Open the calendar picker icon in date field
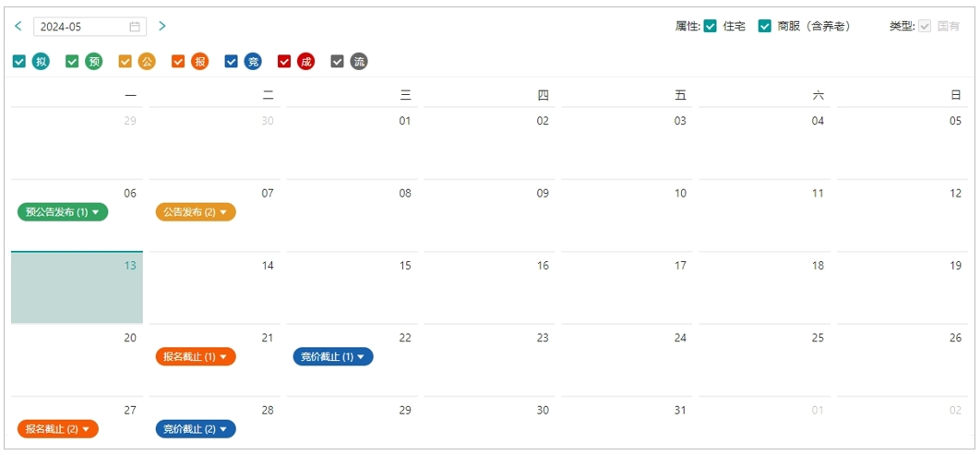Screen dimensions: 980x455 pos(135,27)
